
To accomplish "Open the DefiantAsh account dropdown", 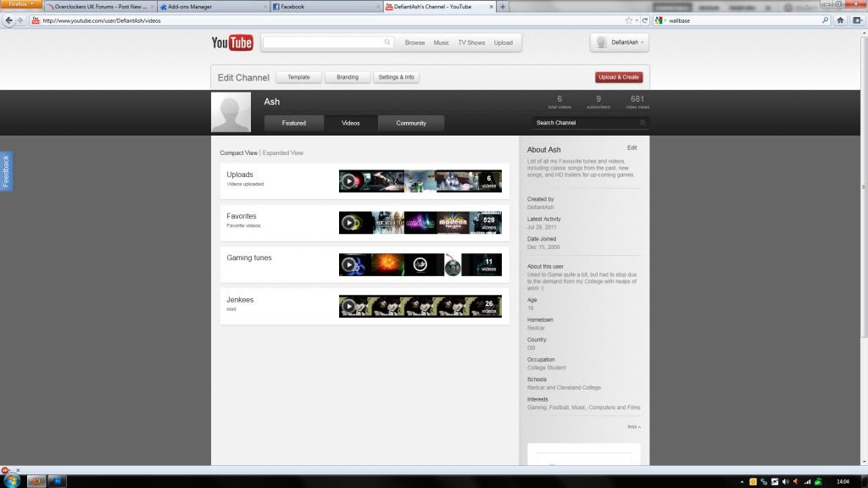I will pos(620,42).
